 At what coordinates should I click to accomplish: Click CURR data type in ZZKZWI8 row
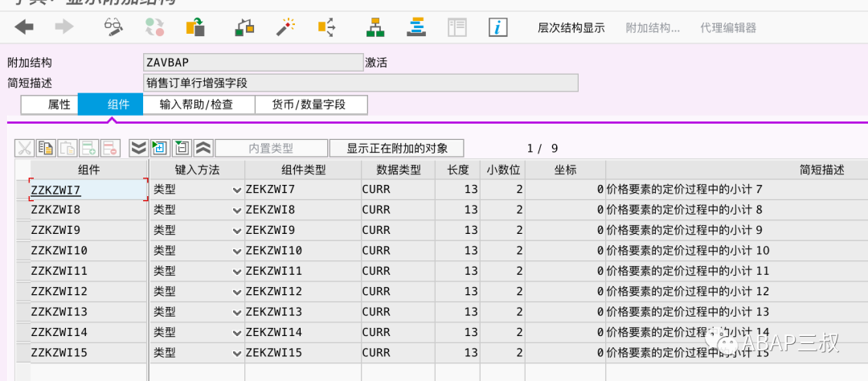point(398,211)
